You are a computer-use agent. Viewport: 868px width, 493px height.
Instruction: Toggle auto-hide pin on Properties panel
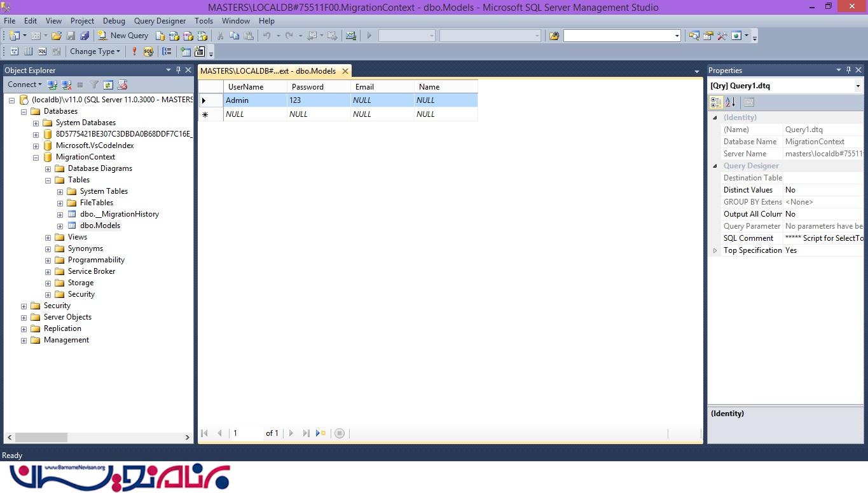point(848,70)
